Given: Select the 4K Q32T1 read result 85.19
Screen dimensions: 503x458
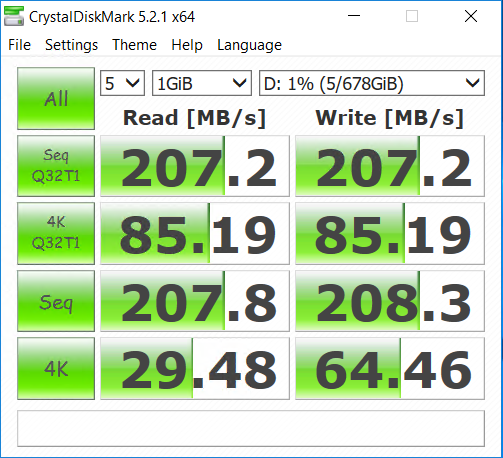Looking at the screenshot, I should (195, 233).
